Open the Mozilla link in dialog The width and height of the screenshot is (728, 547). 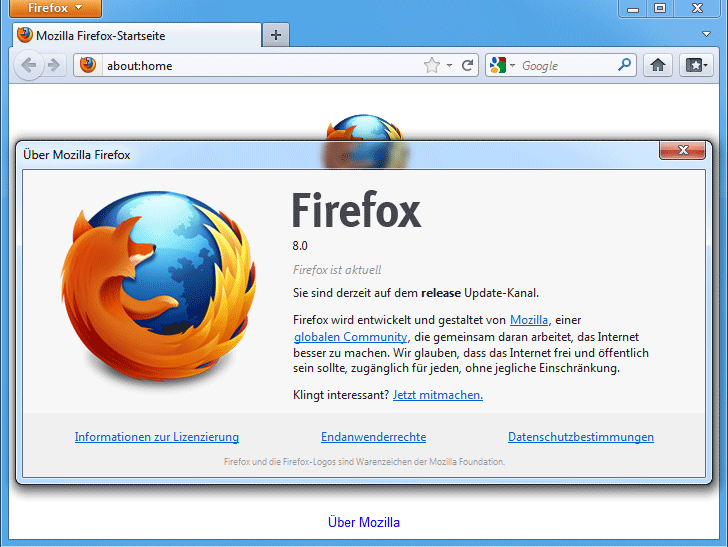click(529, 320)
